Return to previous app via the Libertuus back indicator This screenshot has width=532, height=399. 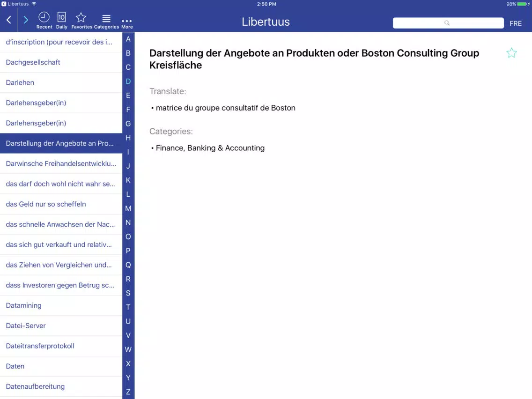click(x=15, y=4)
